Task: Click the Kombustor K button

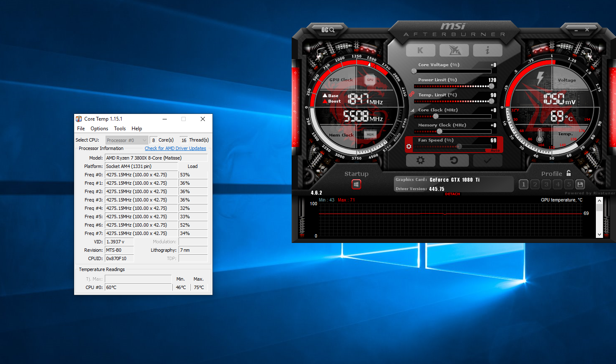Action: point(420,50)
